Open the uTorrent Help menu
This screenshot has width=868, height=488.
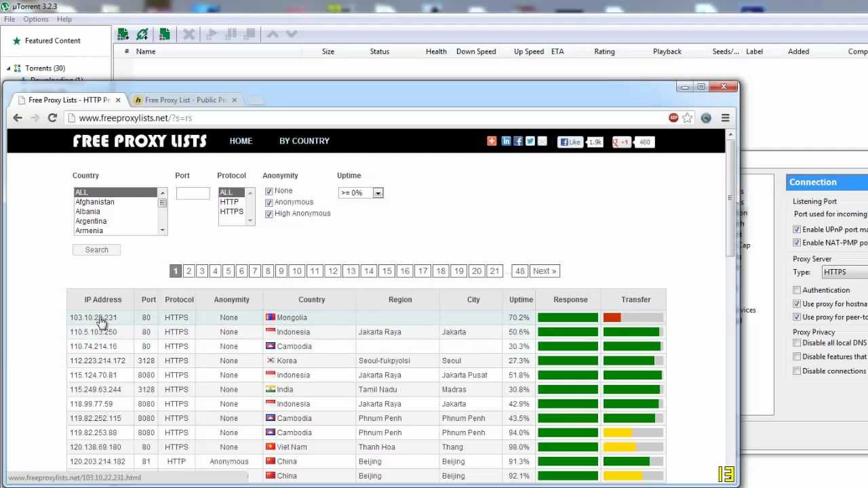point(64,19)
